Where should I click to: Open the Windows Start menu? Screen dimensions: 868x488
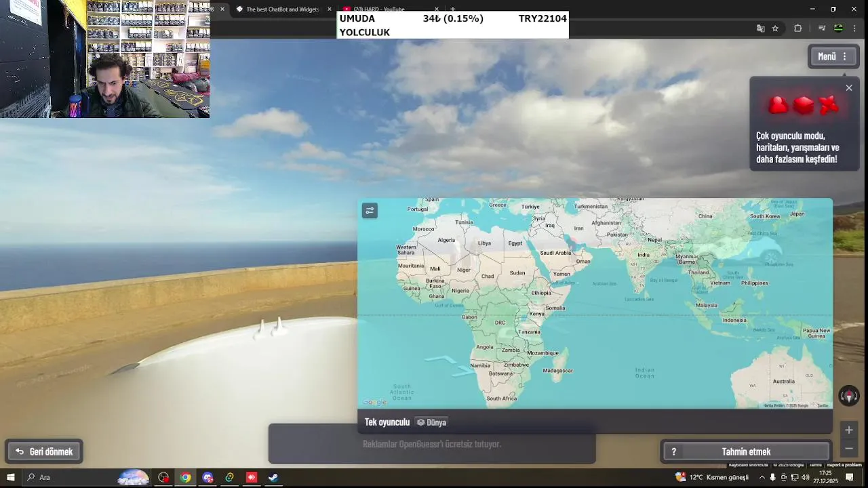point(10,477)
